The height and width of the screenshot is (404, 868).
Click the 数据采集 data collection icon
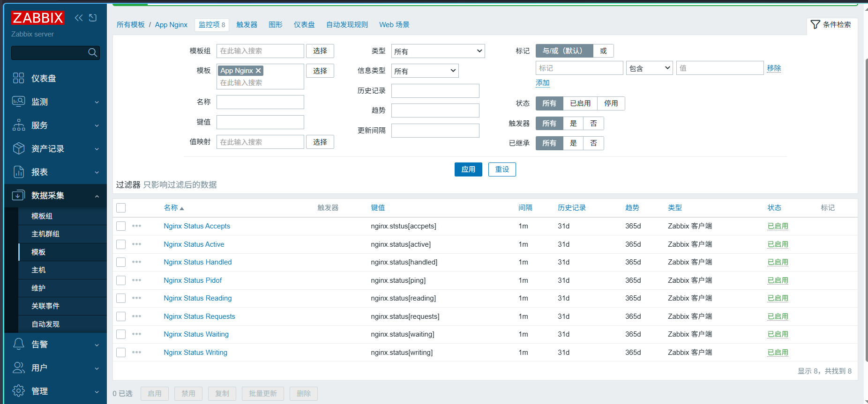click(19, 195)
